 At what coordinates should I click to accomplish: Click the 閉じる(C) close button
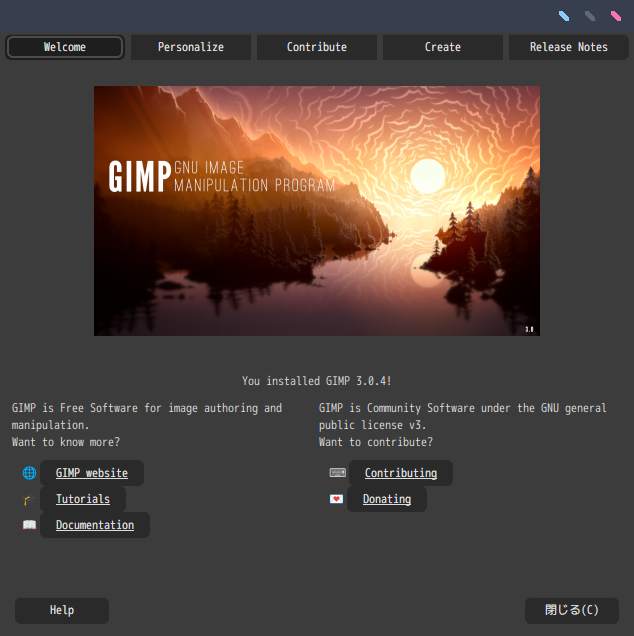(572, 610)
